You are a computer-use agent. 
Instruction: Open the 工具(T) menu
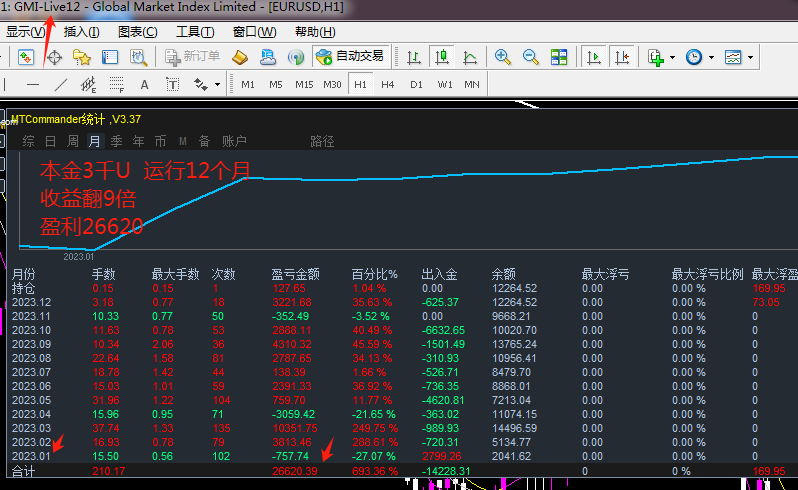pyautogui.click(x=195, y=32)
